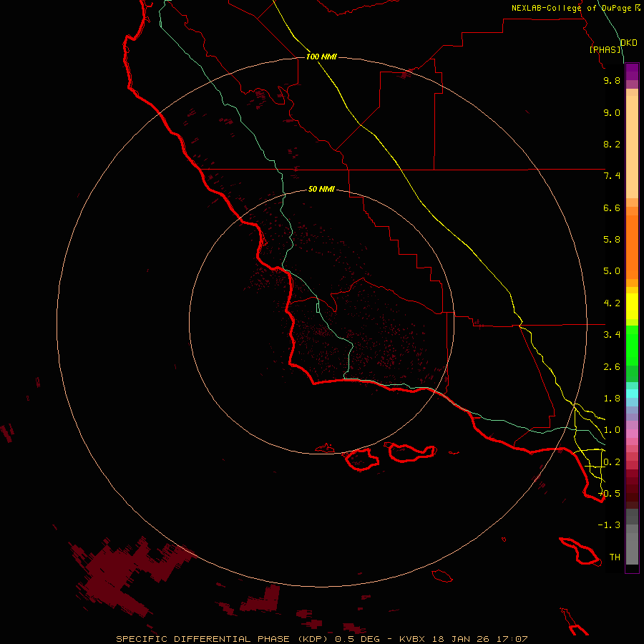
Task: Click the DKD label above the color scale
Action: (629, 43)
